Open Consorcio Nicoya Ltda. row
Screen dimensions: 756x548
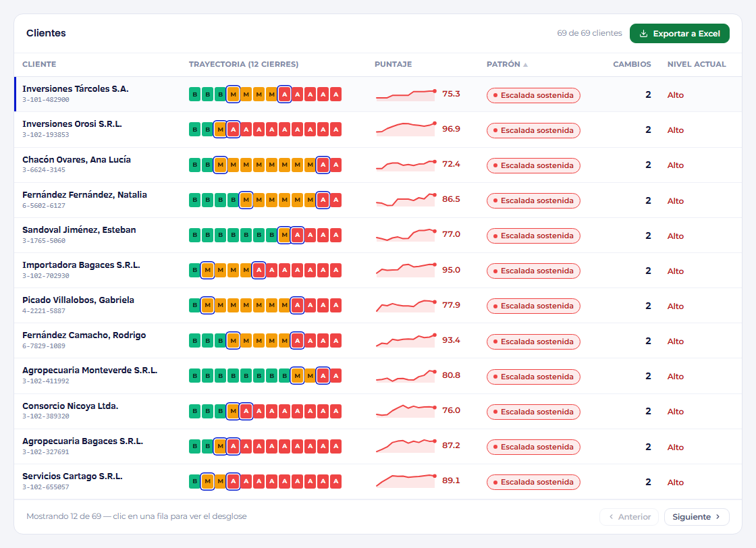[x=378, y=411]
